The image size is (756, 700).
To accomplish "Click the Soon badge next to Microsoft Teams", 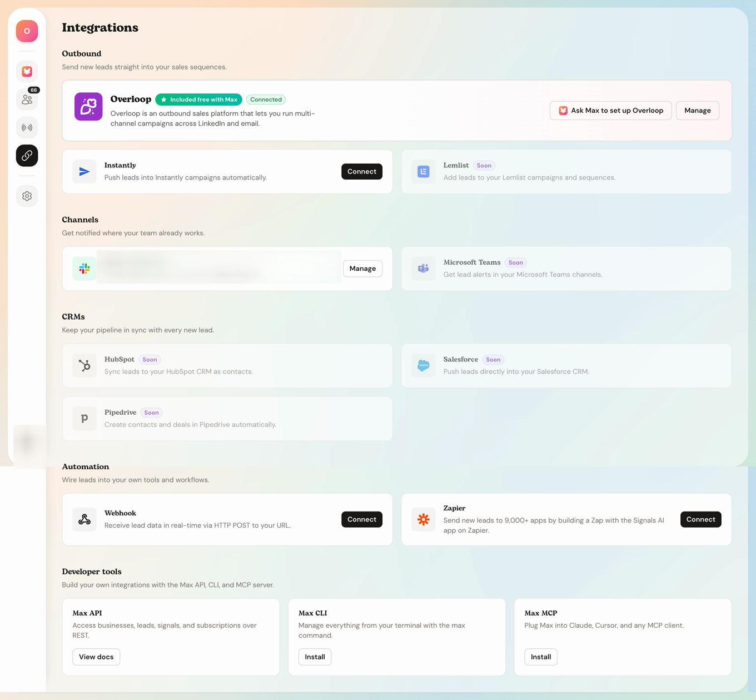I will point(516,262).
